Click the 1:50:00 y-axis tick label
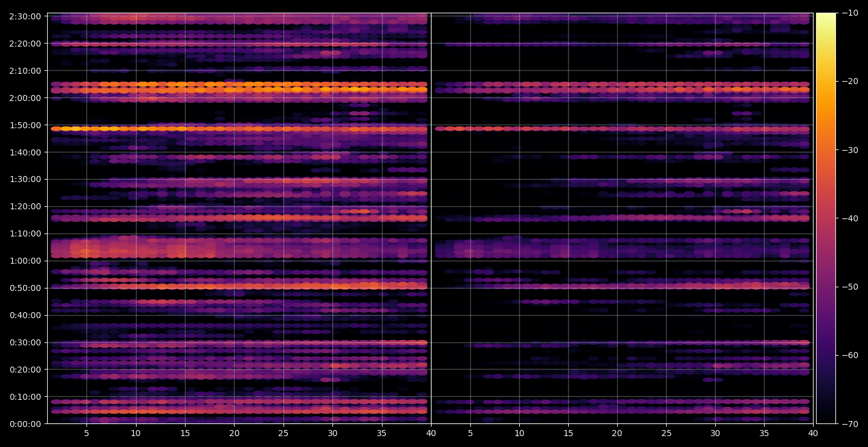This screenshot has width=868, height=447. (25, 125)
